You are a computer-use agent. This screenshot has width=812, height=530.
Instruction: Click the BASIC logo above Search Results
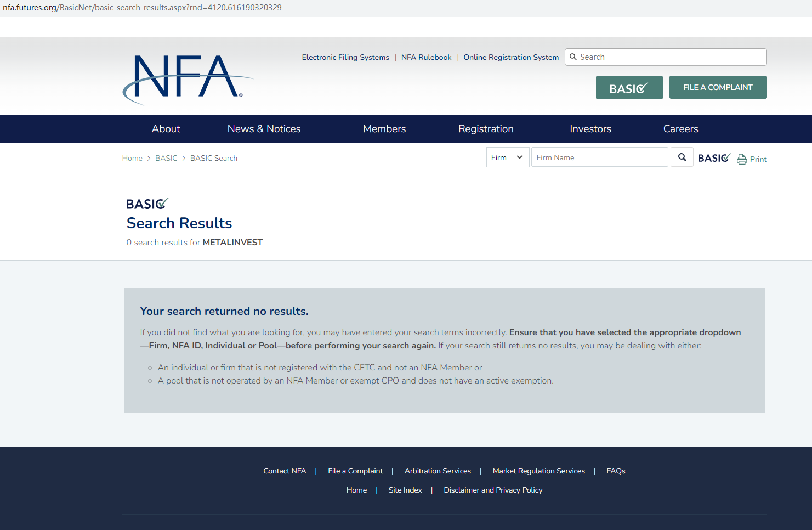tap(147, 204)
